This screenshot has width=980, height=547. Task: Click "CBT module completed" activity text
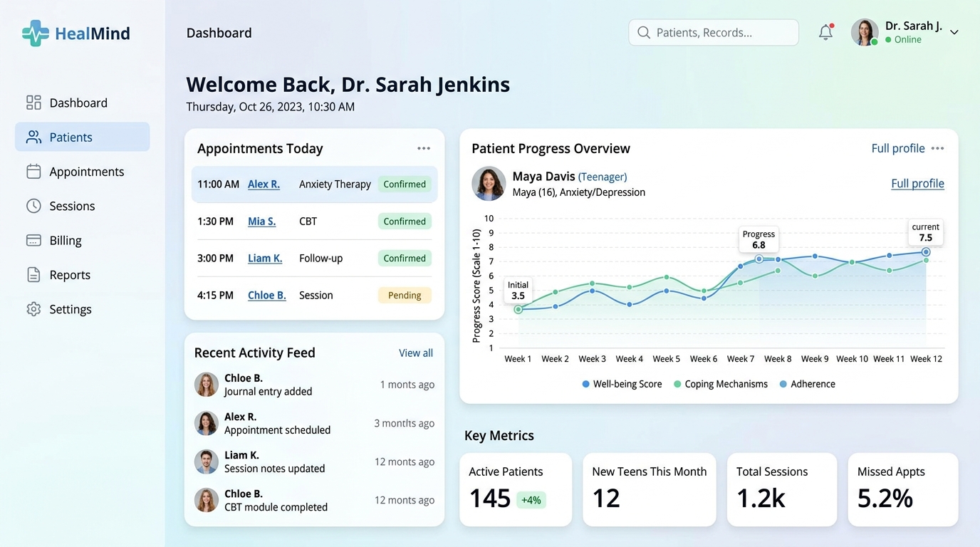[276, 507]
